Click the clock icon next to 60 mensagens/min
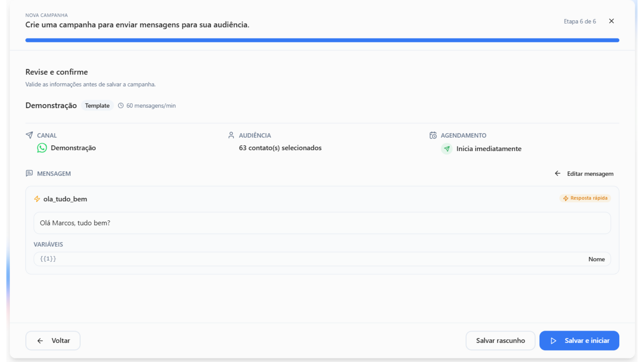Image resolution: width=644 pixels, height=362 pixels. pyautogui.click(x=121, y=106)
